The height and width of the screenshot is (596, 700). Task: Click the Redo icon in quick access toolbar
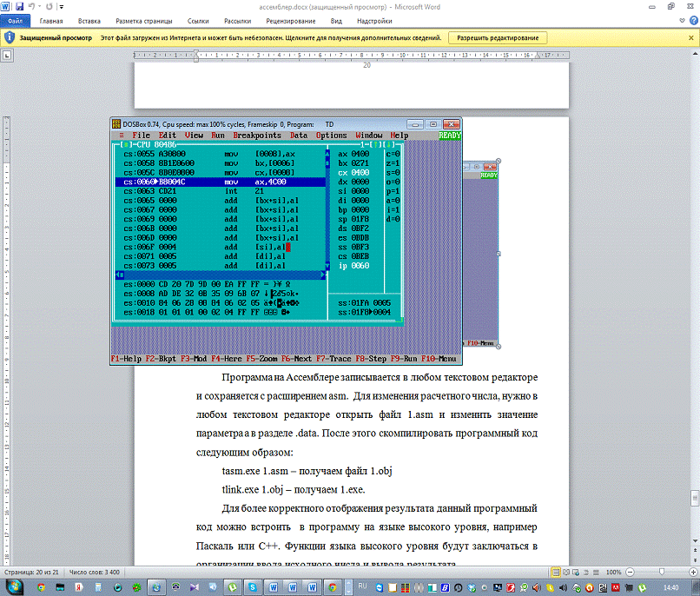point(51,6)
